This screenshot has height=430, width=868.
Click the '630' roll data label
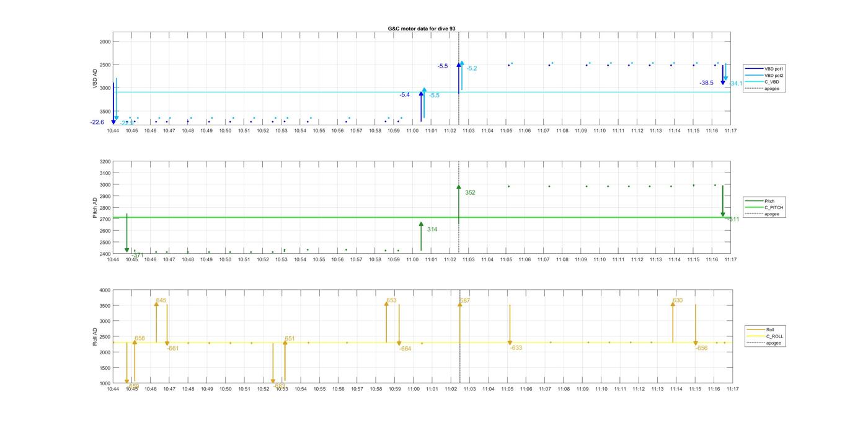coord(678,300)
